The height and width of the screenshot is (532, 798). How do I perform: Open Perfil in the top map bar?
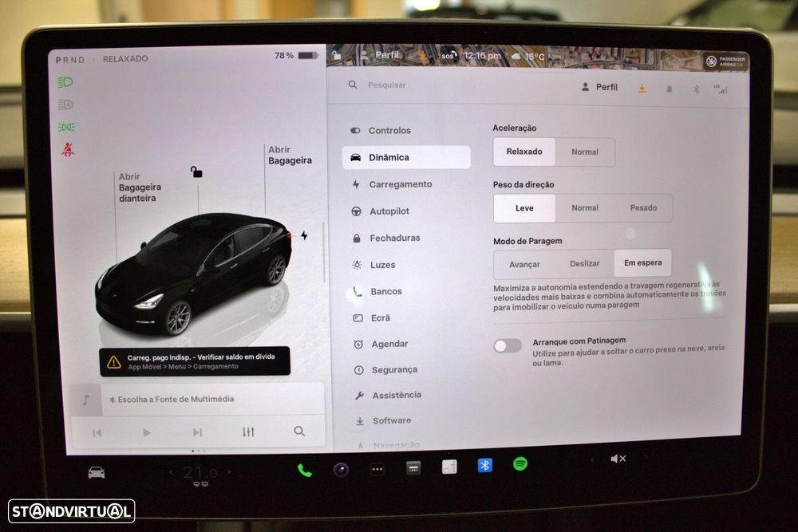point(381,55)
